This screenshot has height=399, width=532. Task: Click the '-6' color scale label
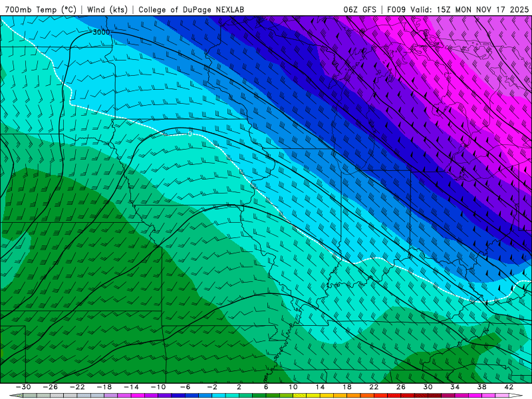tap(186, 387)
